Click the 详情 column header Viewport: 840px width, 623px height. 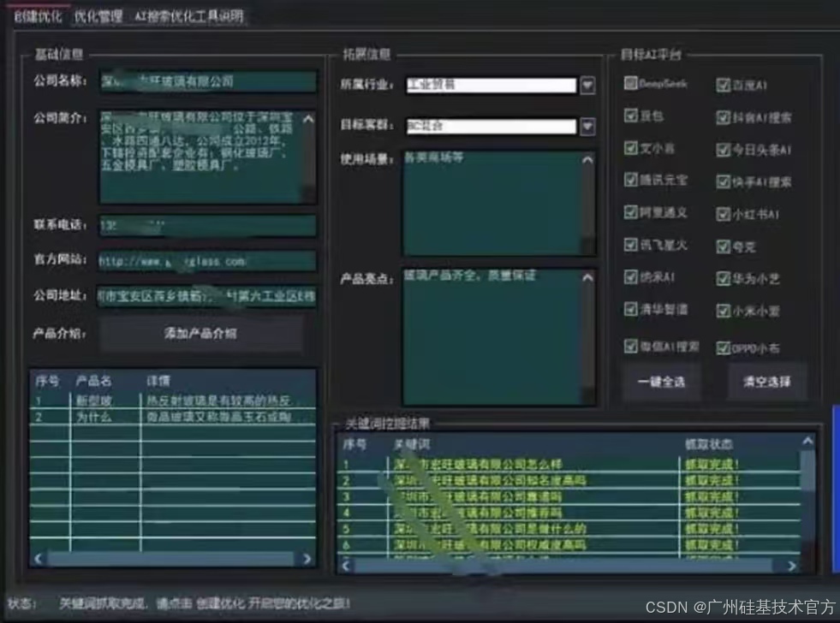(x=158, y=381)
